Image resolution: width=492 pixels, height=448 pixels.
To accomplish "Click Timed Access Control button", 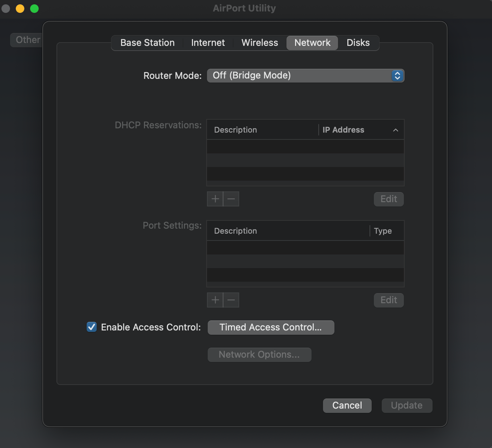I will 271,327.
